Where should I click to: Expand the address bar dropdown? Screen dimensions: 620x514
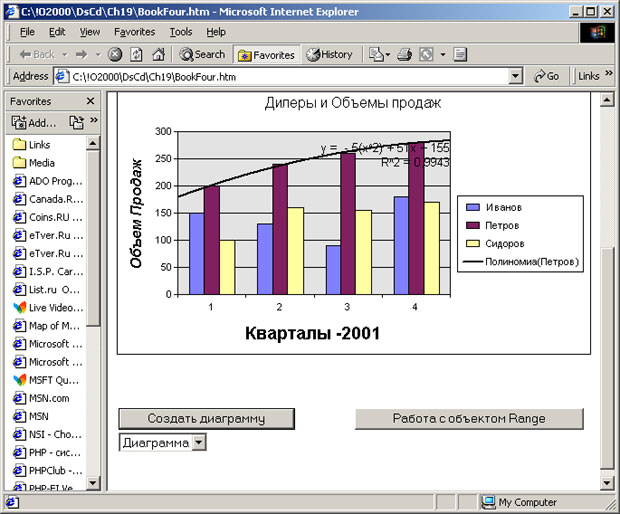(515, 76)
